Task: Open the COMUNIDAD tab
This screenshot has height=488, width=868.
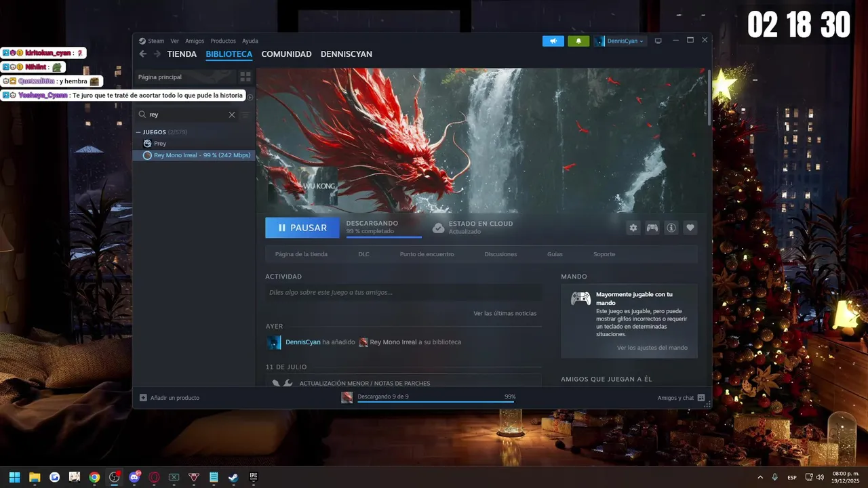Action: click(x=286, y=54)
